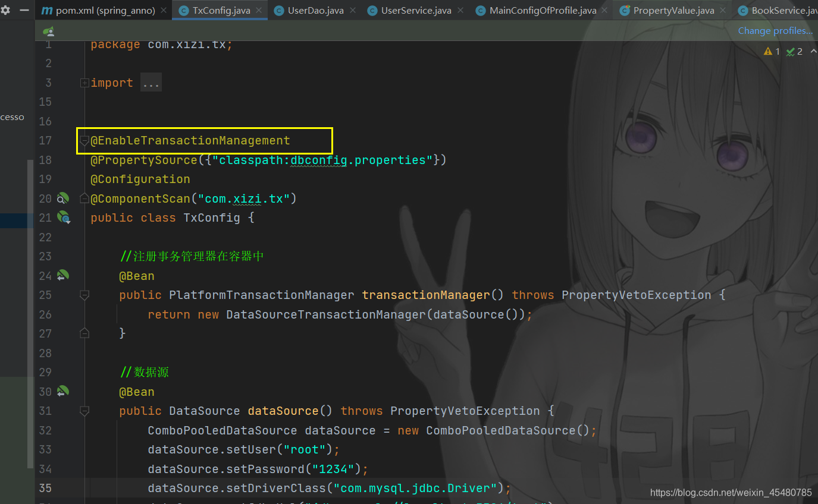Toggle the fold marker on line 20

point(84,199)
